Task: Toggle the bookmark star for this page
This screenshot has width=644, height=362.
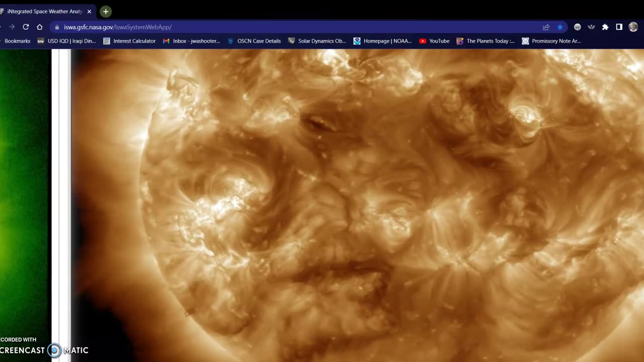Action: [560, 27]
